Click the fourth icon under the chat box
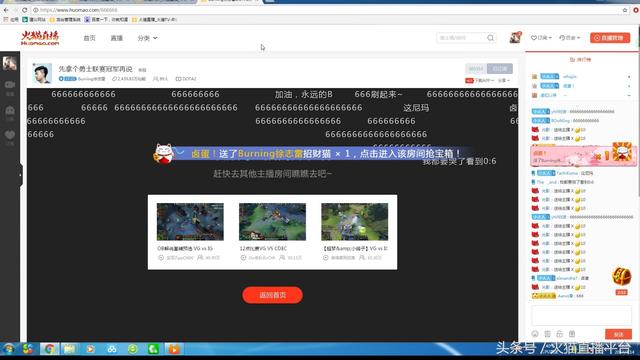The width and height of the screenshot is (640, 360). click(572, 334)
